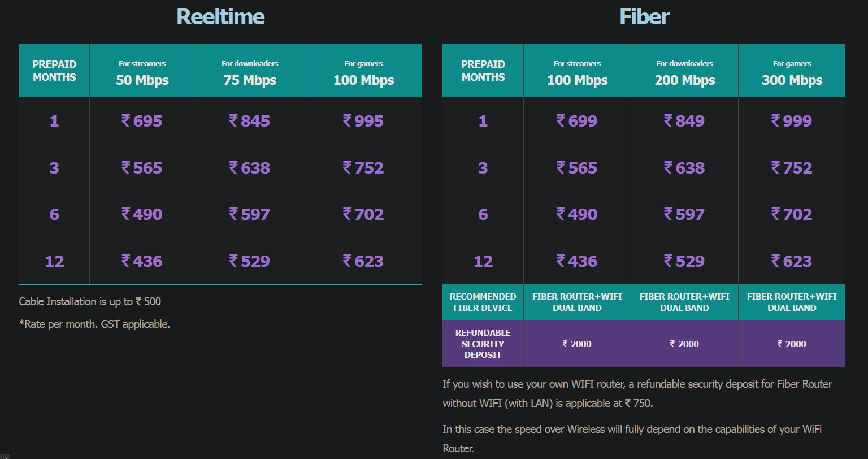Click the own WIFI router deposit paragraph
868x459 pixels.
pos(637,393)
